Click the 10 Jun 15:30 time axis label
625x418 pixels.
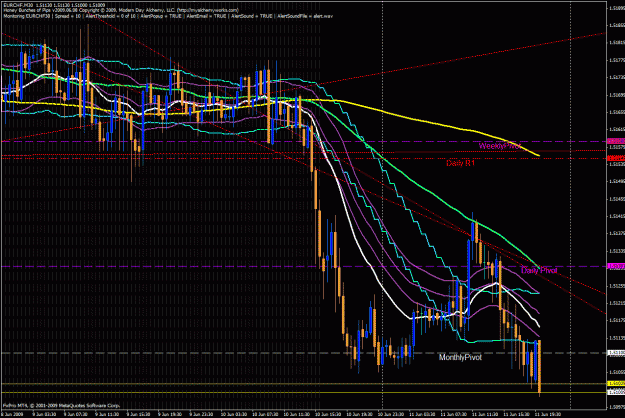tap(328, 414)
